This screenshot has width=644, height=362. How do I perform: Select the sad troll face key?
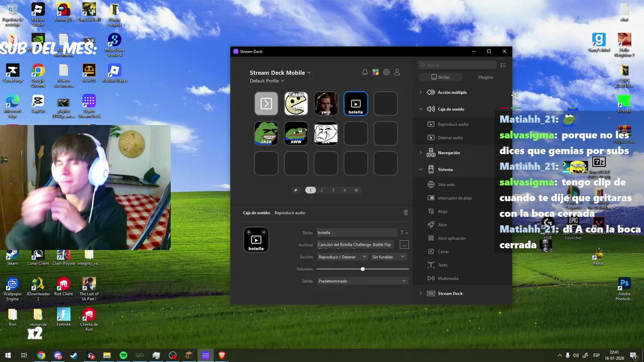click(326, 133)
